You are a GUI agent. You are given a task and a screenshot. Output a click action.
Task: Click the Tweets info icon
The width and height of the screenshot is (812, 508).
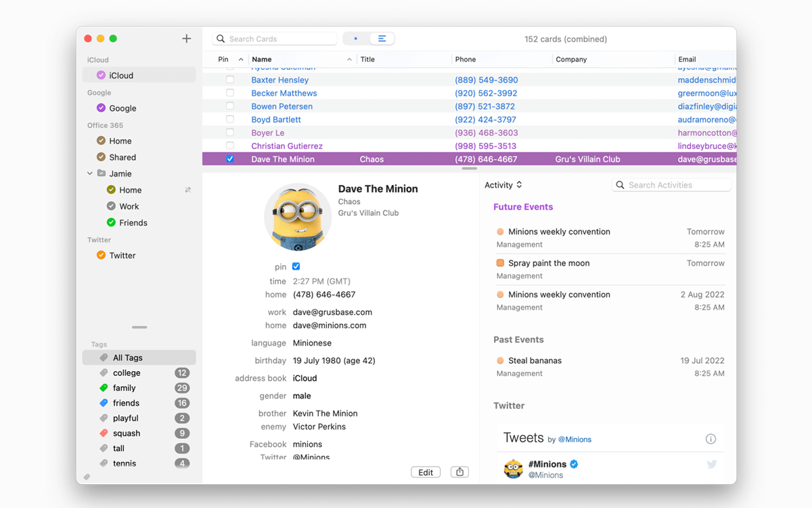pyautogui.click(x=710, y=439)
